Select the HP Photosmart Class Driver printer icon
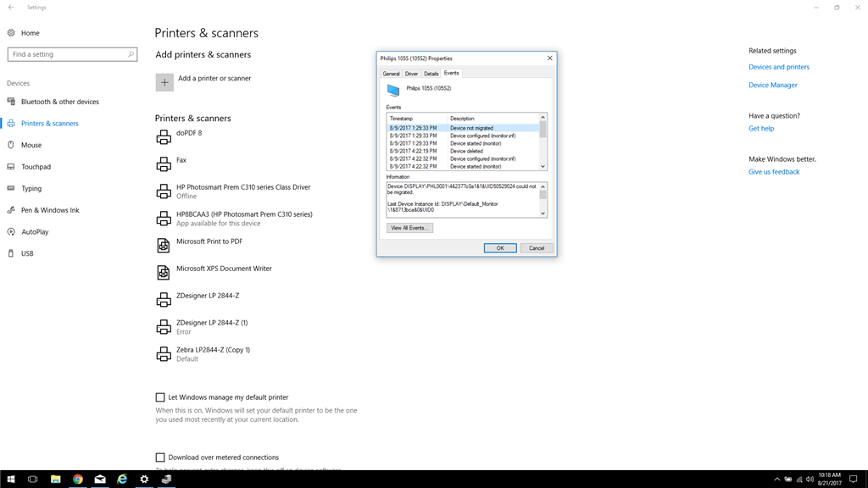868x488 pixels. coord(164,191)
